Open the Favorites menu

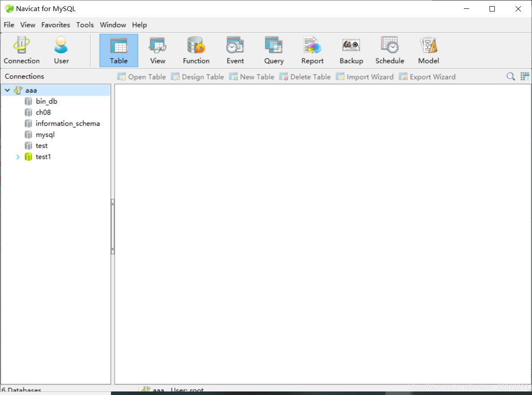[x=56, y=25]
